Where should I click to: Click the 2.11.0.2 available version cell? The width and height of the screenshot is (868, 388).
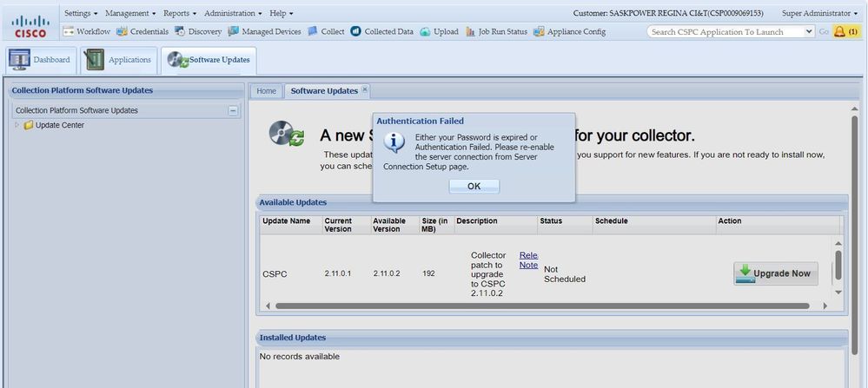(x=387, y=273)
